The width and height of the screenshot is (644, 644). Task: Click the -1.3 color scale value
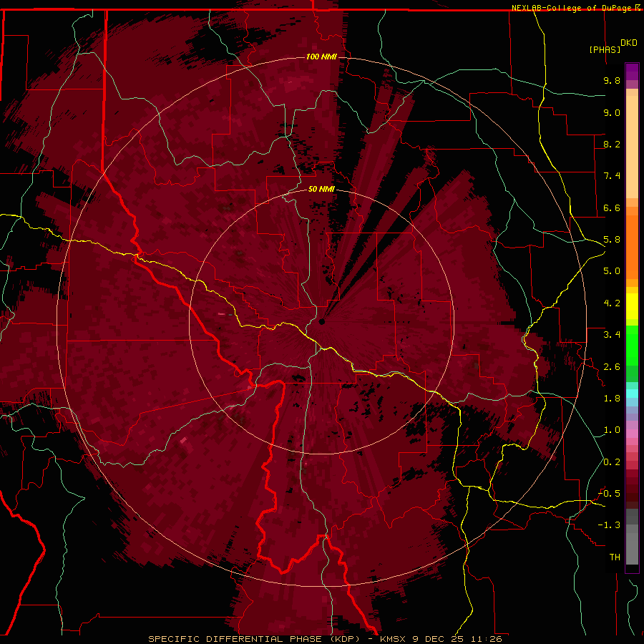609,525
